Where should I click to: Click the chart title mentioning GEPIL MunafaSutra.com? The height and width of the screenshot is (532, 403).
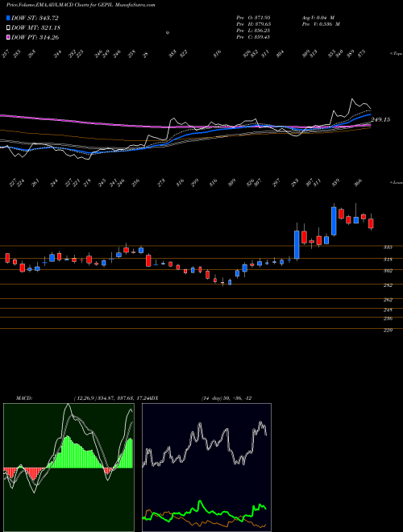(81, 6)
